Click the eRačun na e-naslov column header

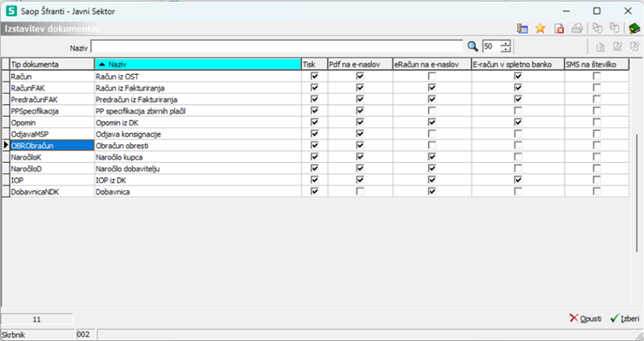point(432,65)
